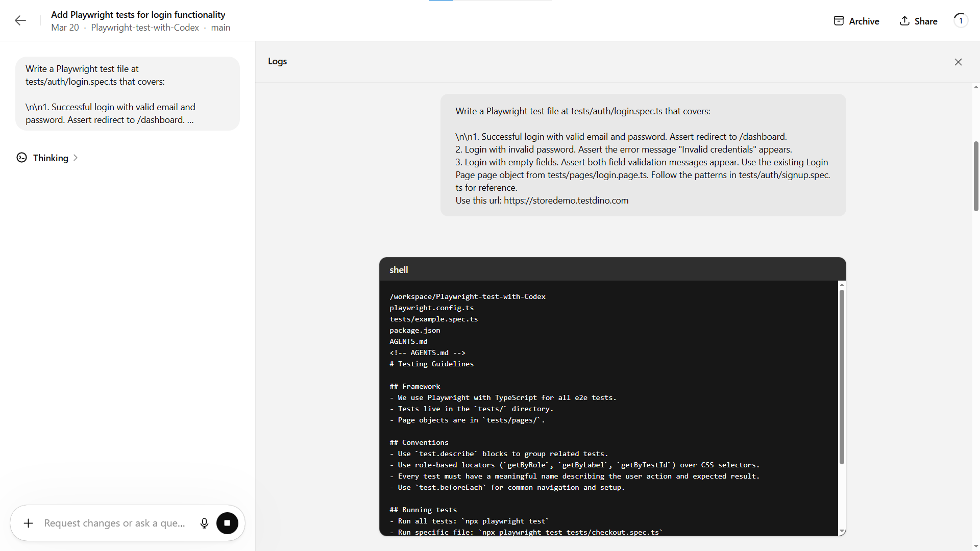Click the shell output scrollbar thumb

(842, 378)
